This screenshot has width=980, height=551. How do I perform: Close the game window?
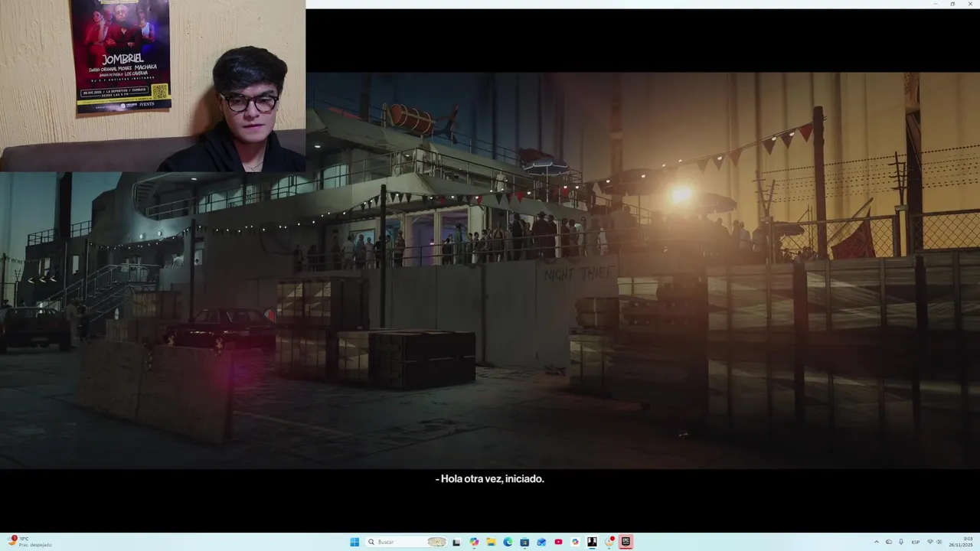(x=970, y=4)
